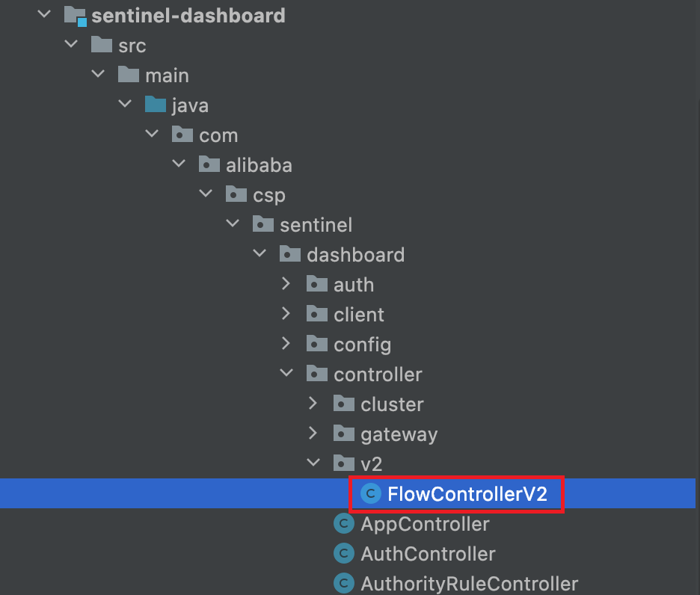The width and height of the screenshot is (700, 595).
Task: Click the FlowControllerV2 class icon
Action: tap(370, 493)
